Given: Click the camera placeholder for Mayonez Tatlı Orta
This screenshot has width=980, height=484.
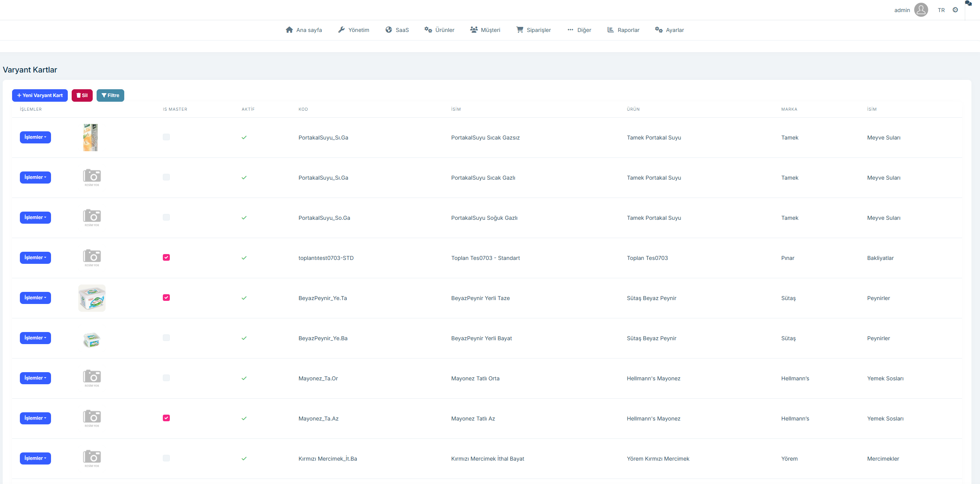Looking at the screenshot, I should (92, 378).
